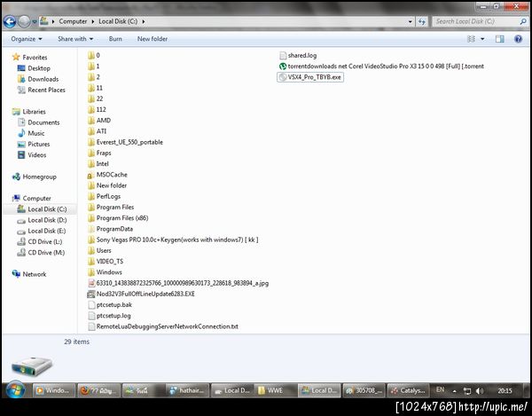Open the Windows Start orb
532x416 pixels.
pos(15,390)
